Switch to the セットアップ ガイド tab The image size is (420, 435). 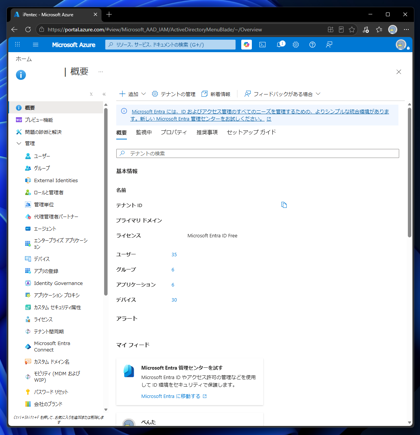(x=251, y=132)
